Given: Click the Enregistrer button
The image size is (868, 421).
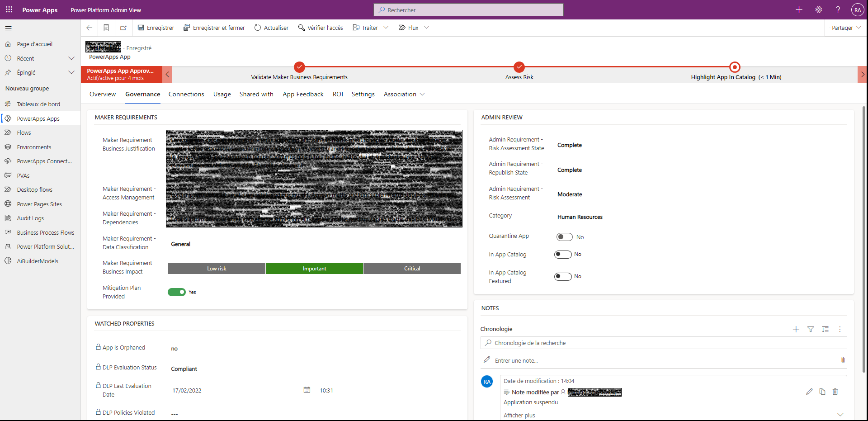Looking at the screenshot, I should (156, 28).
